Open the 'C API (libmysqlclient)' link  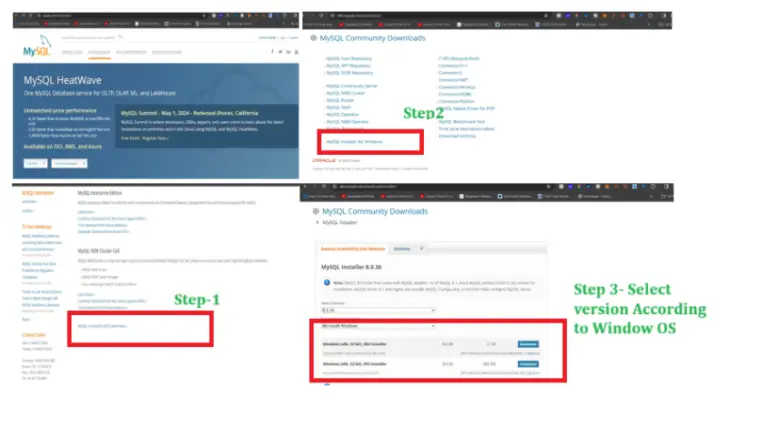458,58
